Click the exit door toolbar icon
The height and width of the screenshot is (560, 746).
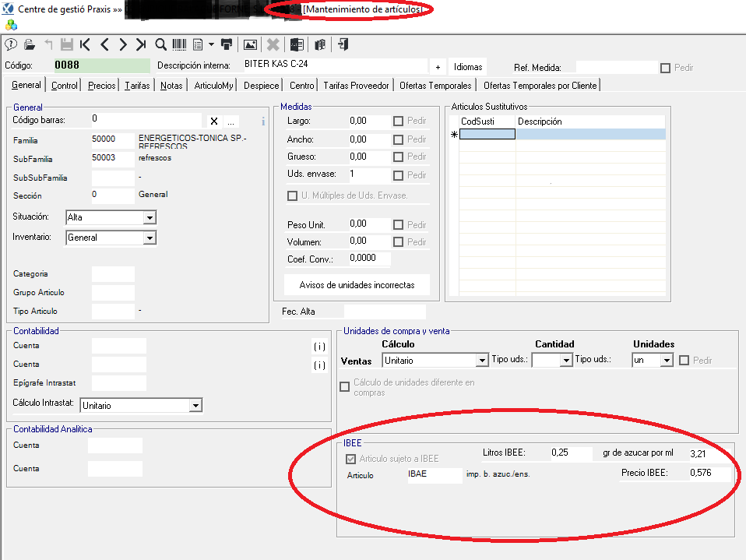coord(343,44)
